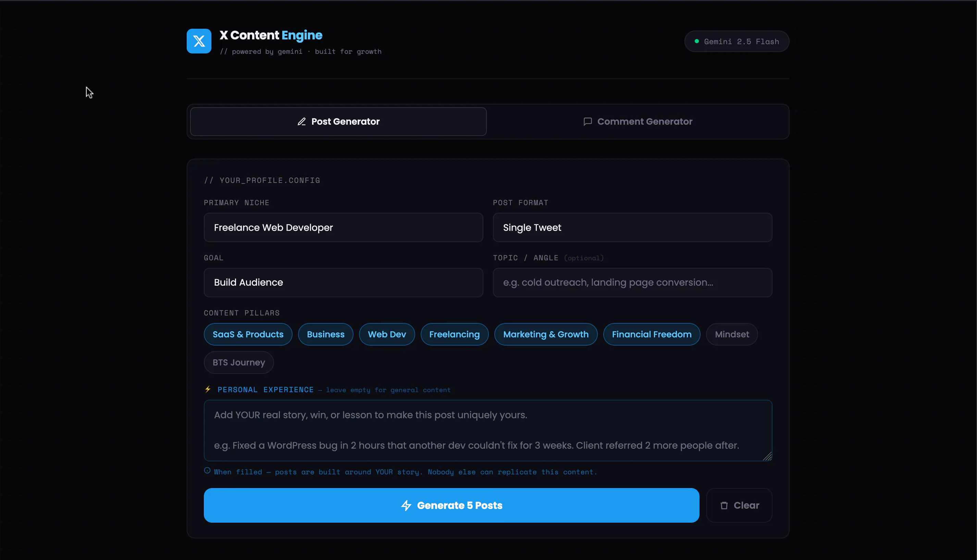Select the Post Generator tab
This screenshot has height=560, width=977.
(x=338, y=122)
